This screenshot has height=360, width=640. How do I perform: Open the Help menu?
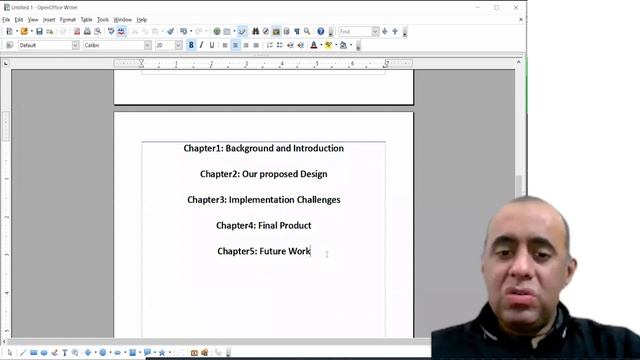click(x=142, y=20)
